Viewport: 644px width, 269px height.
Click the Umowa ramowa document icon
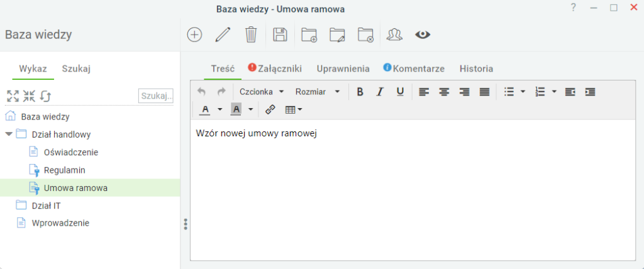pyautogui.click(x=34, y=188)
